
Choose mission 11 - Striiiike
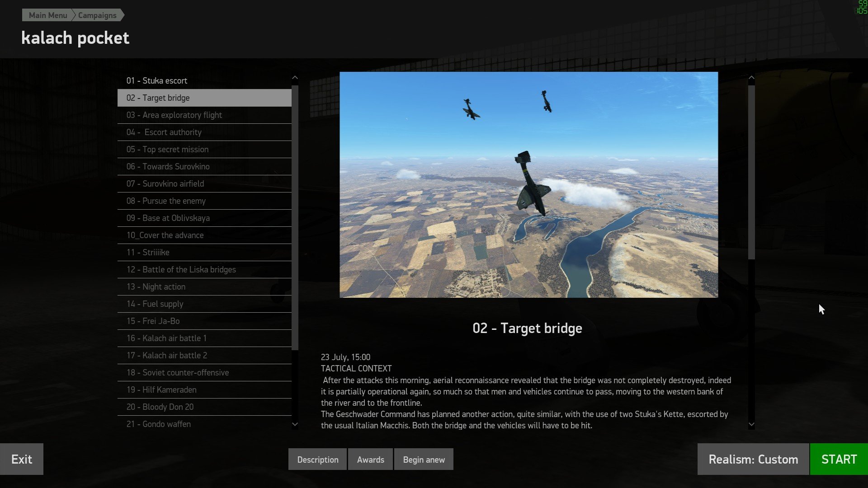(x=204, y=252)
